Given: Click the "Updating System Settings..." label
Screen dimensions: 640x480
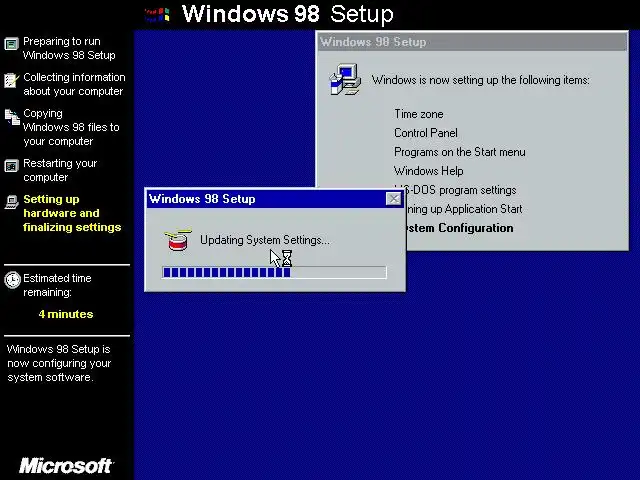Looking at the screenshot, I should click(264, 240).
